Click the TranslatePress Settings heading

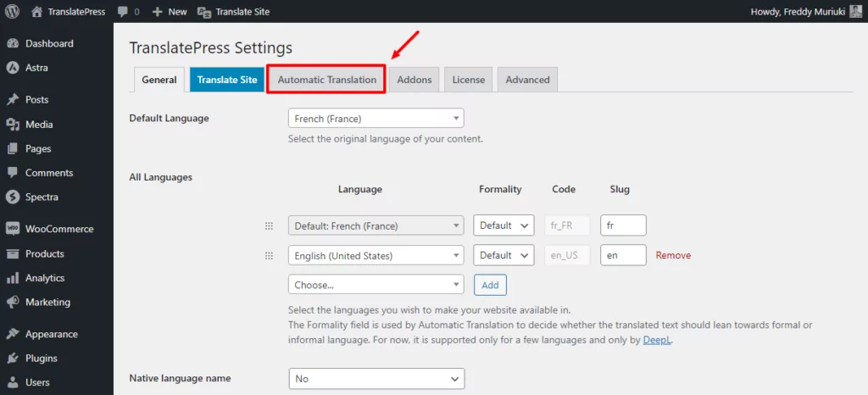tap(211, 48)
